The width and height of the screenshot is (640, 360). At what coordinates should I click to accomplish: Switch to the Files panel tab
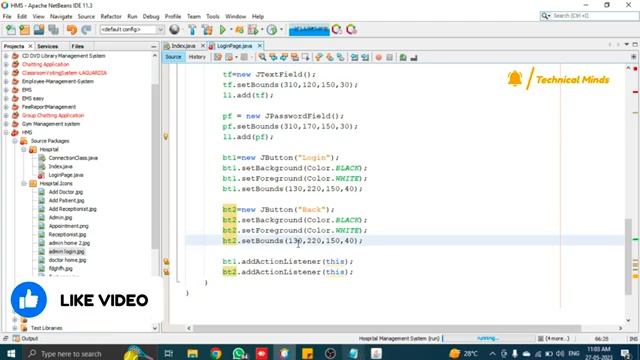pyautogui.click(x=78, y=46)
